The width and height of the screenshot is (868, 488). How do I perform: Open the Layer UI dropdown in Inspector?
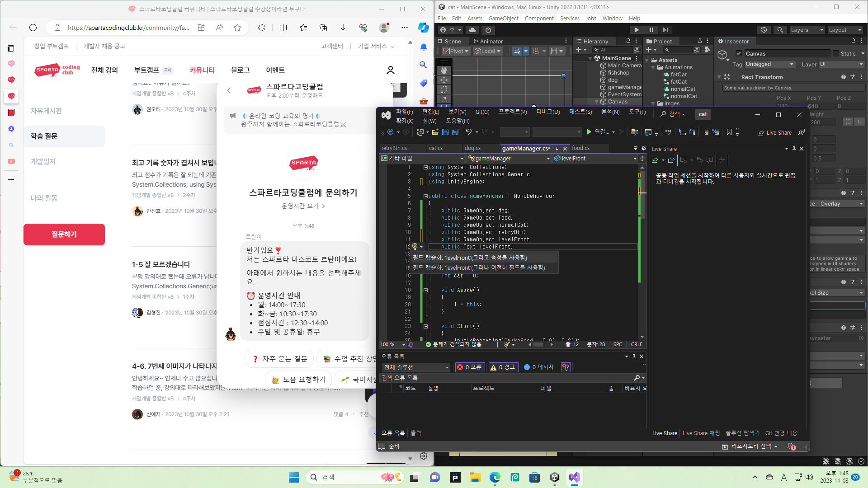point(841,65)
